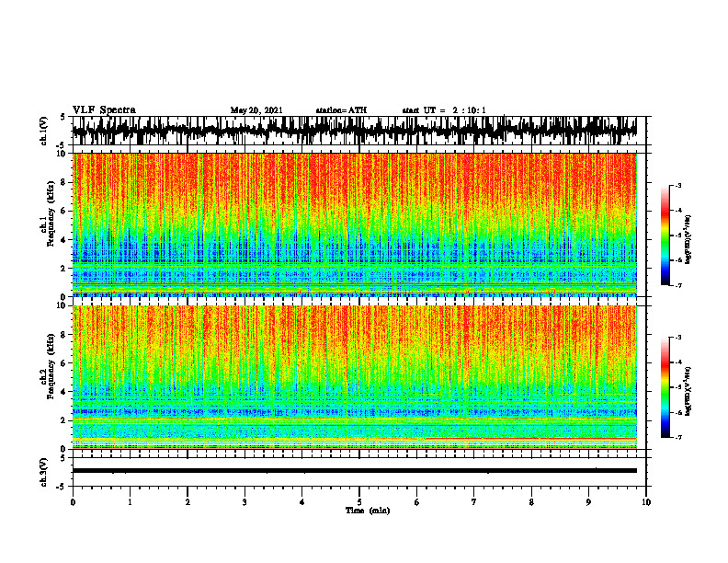Click the ch.2 color bar log(PSD) label
The height and width of the screenshot is (563, 728).
[x=688, y=391]
